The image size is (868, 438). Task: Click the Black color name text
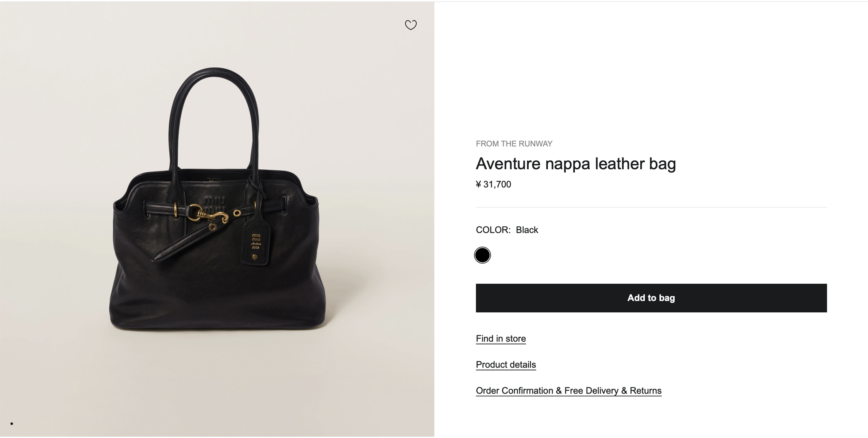click(527, 230)
